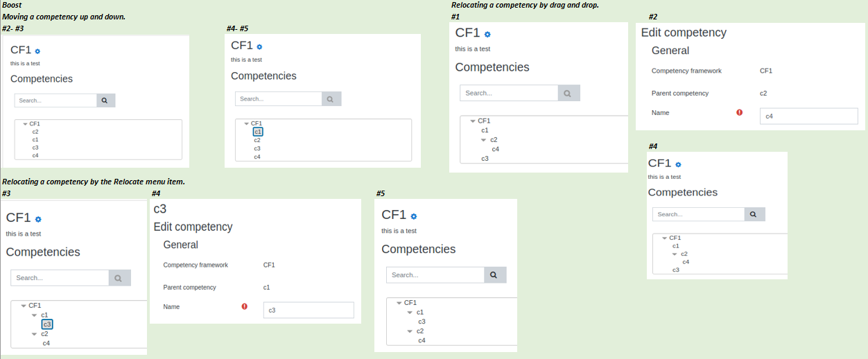Click the search magnifier button in Relocate panel #5
Viewport: 868px width, 359px height.
point(495,275)
